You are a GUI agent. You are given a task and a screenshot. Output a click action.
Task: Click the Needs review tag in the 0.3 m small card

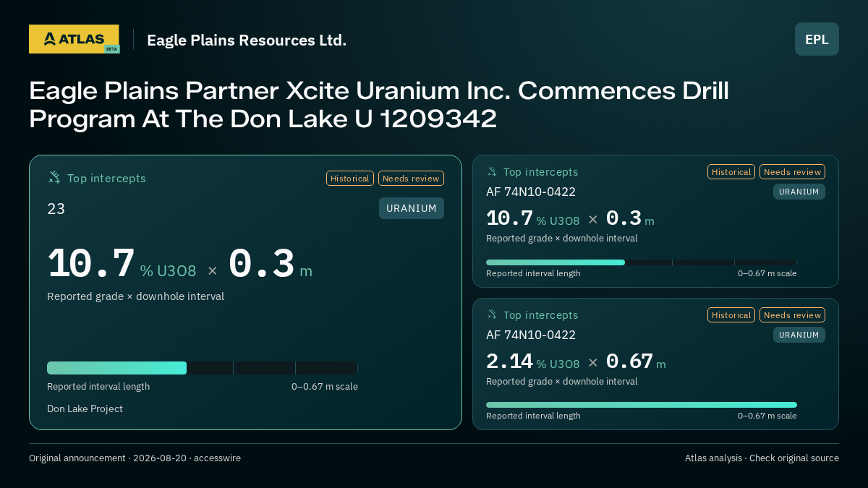(x=792, y=171)
